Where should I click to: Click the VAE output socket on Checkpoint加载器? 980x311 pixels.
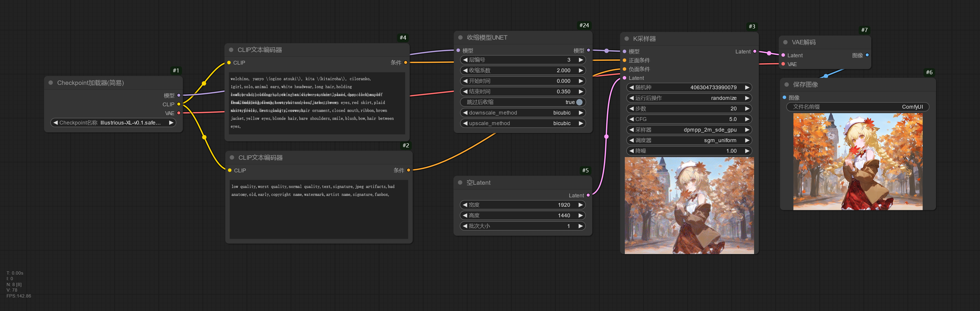click(179, 112)
